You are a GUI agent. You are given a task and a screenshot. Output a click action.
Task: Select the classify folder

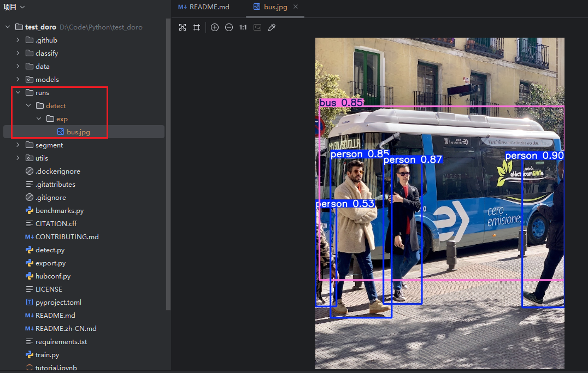84,53
